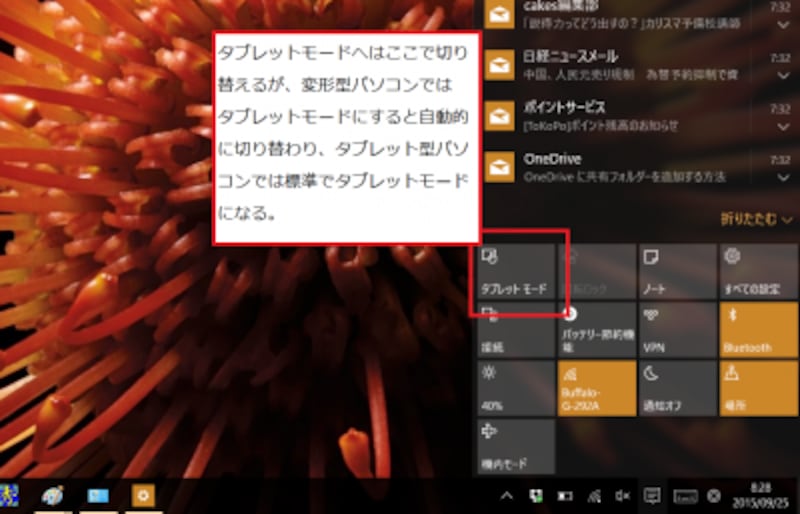Open the orange gear app on the taskbar
This screenshot has height=514, width=800.
tap(143, 496)
